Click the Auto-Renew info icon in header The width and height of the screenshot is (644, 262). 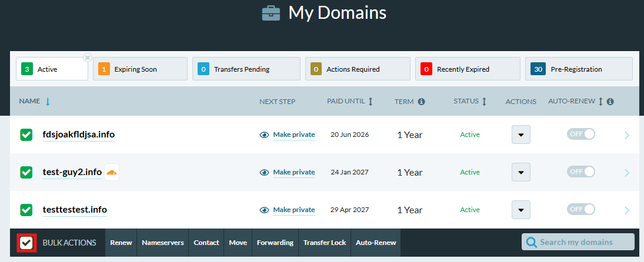(x=610, y=102)
